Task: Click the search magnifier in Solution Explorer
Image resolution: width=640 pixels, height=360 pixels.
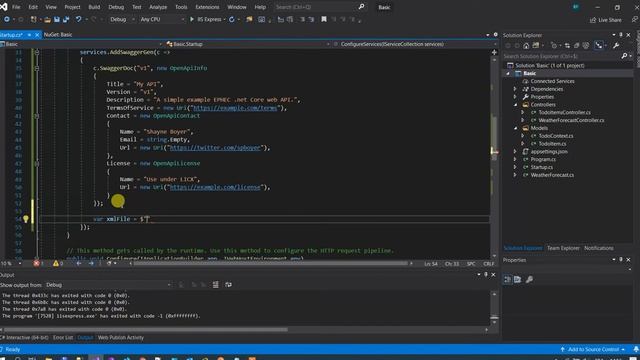Action: 624,56
